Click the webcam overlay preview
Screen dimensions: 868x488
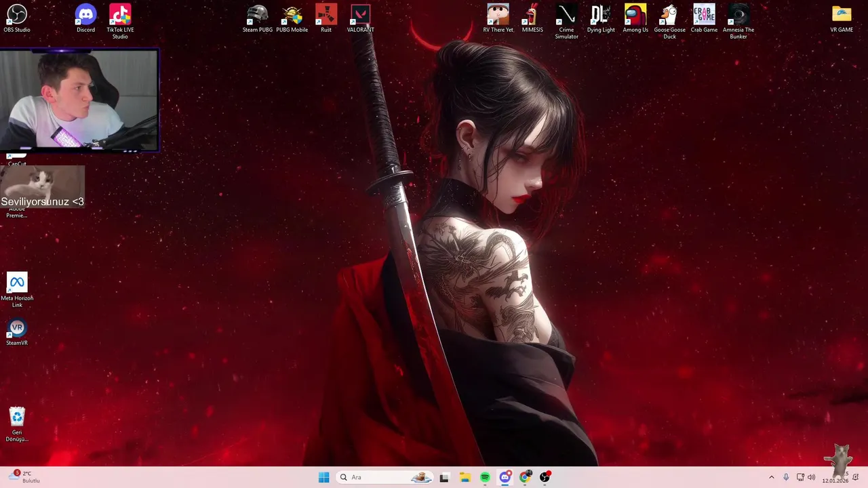(79, 100)
